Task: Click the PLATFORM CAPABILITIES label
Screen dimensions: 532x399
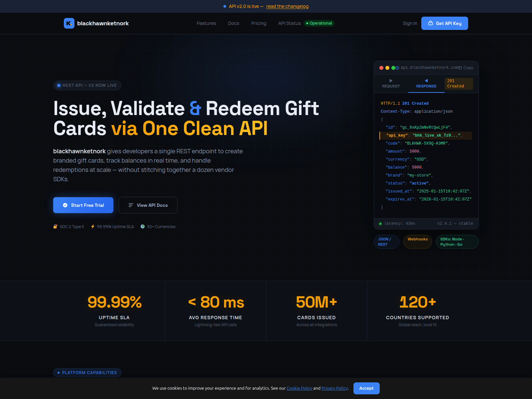Action: [87, 373]
